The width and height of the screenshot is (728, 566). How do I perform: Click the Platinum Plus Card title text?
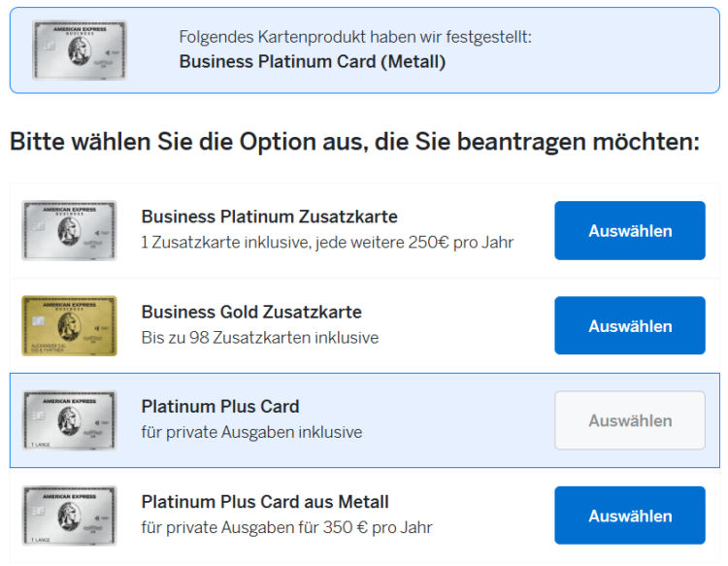(x=220, y=407)
